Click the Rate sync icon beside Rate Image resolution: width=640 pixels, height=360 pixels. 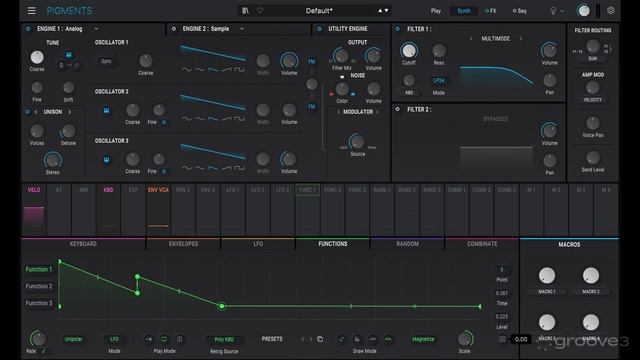44,351
